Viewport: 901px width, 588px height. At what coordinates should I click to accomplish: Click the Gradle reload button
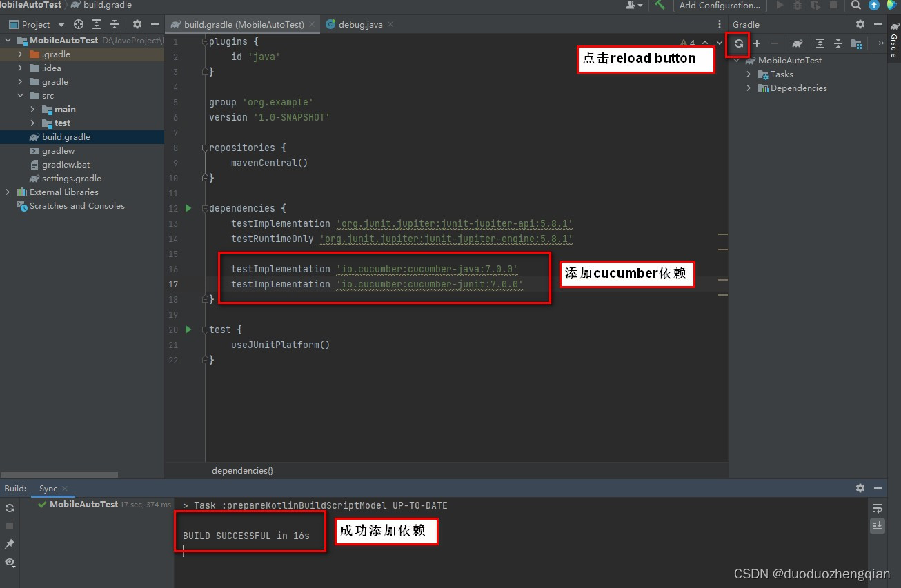(737, 43)
